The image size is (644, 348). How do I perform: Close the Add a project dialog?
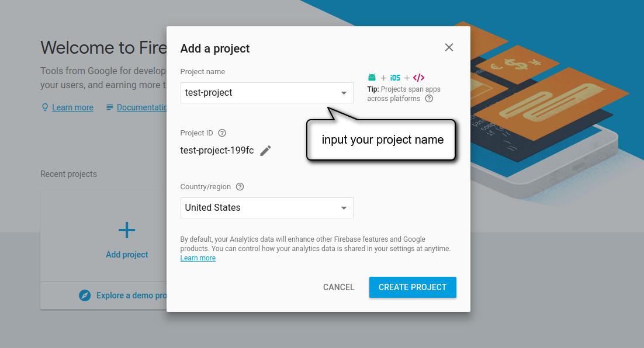click(x=449, y=47)
